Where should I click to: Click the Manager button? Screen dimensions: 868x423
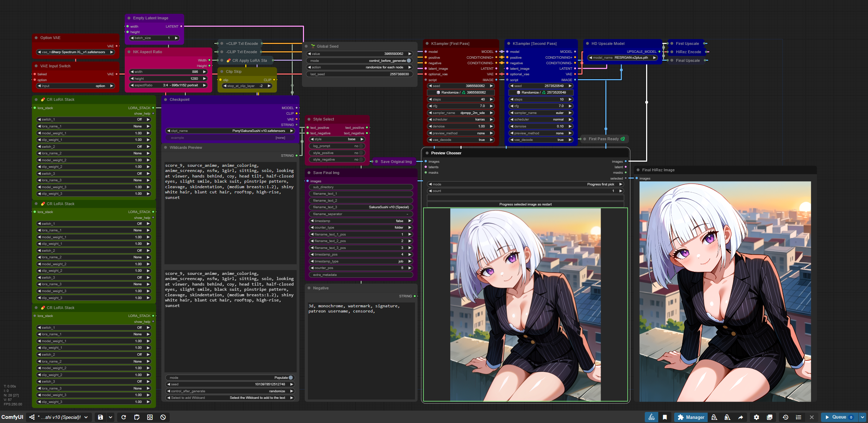point(691,417)
